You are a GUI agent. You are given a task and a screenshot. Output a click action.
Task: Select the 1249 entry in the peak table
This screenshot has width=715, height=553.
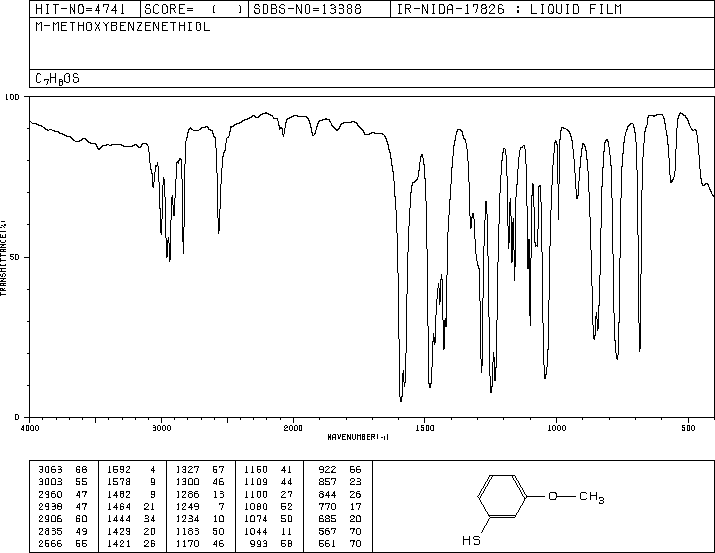[187, 506]
